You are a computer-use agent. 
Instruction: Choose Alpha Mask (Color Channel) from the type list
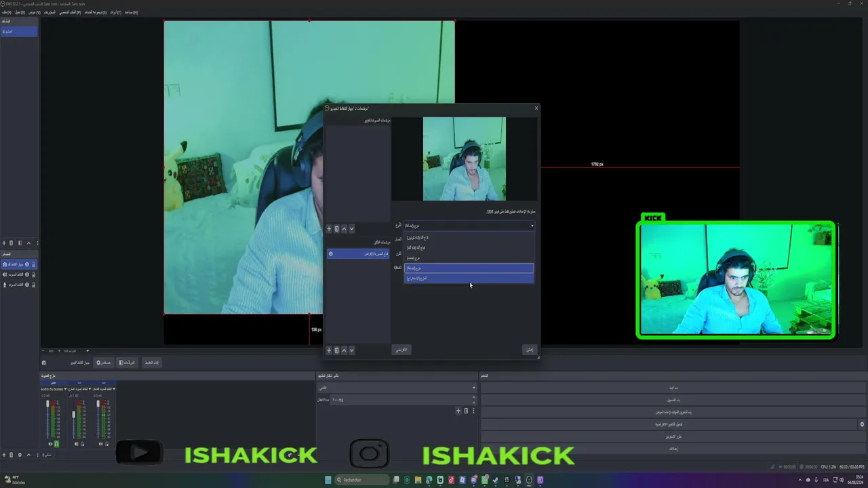point(469,238)
